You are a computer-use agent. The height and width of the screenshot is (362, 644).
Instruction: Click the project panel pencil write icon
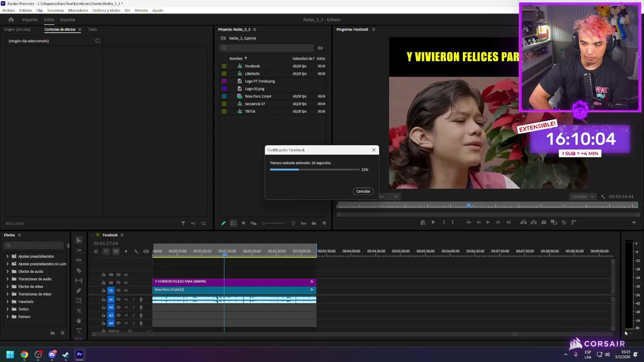[x=223, y=223]
